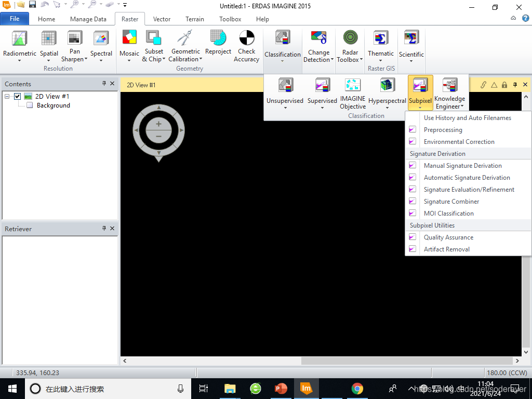Viewport: 532px width, 399px height.
Task: Click the Windows search box in taskbar
Action: coord(109,389)
